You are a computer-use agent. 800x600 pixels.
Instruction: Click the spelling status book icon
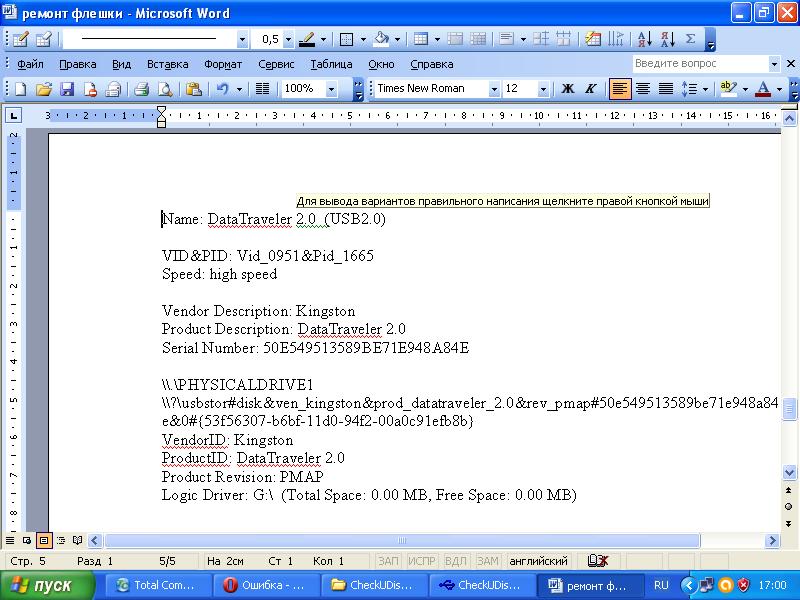(x=598, y=561)
